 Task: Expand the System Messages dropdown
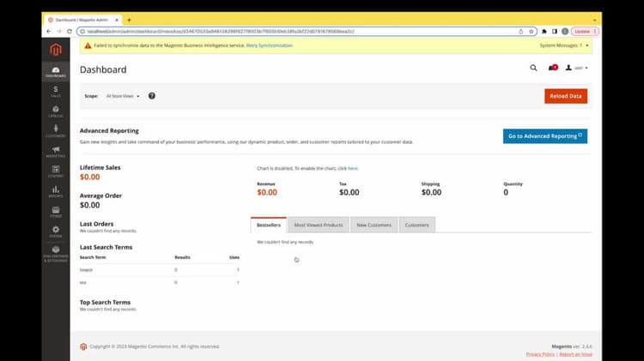[564, 45]
